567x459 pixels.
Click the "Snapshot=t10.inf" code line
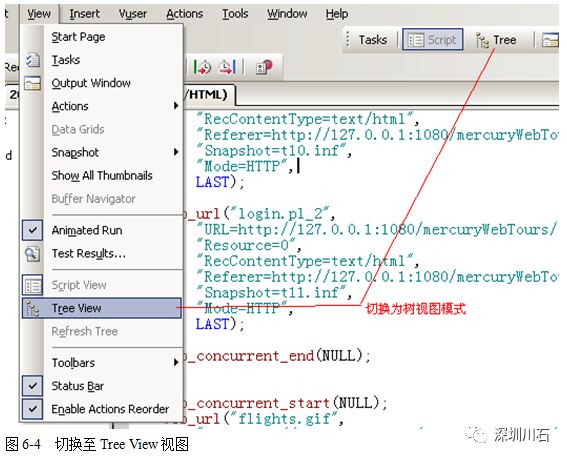(274, 150)
